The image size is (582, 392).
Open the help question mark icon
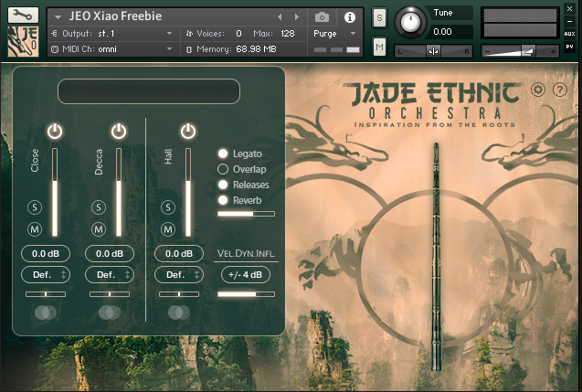click(560, 90)
